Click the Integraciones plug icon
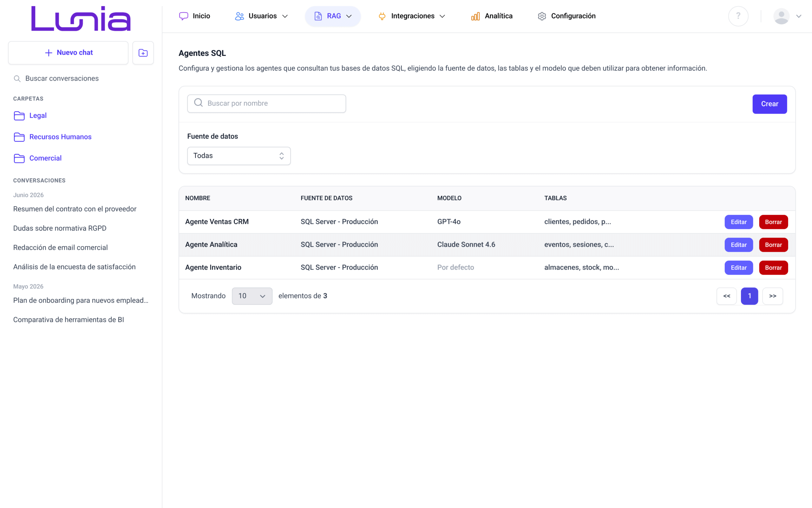812x508 pixels. point(382,16)
